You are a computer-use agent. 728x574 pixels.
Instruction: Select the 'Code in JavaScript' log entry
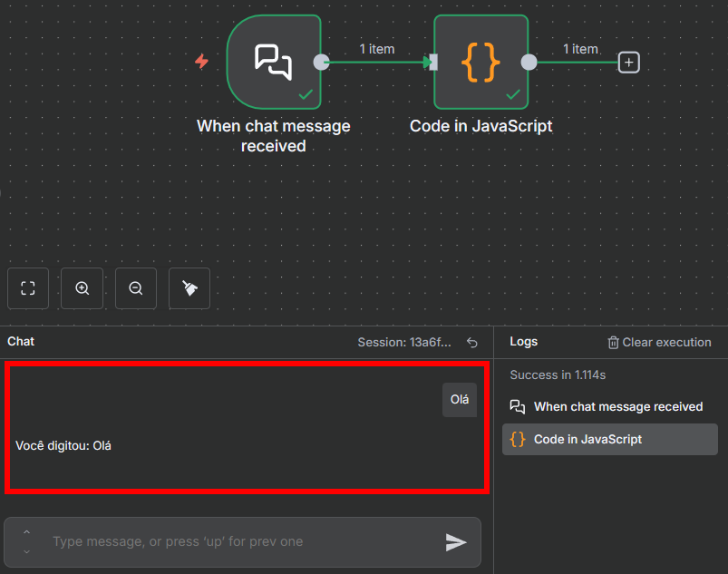click(x=587, y=439)
